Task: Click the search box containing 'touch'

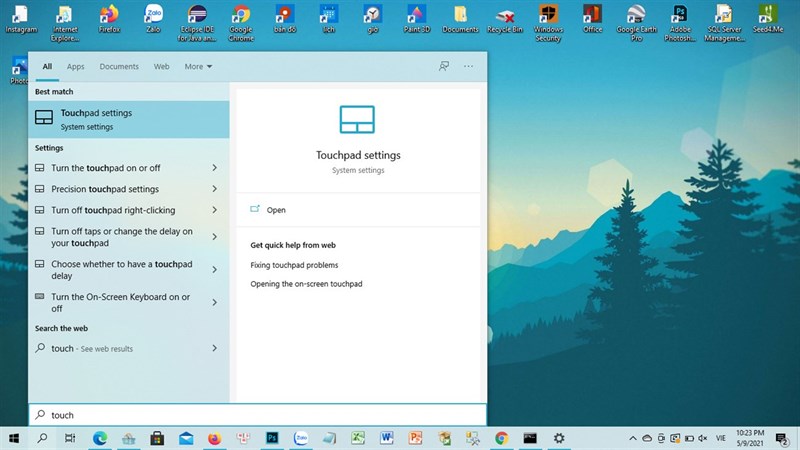Action: coord(256,414)
